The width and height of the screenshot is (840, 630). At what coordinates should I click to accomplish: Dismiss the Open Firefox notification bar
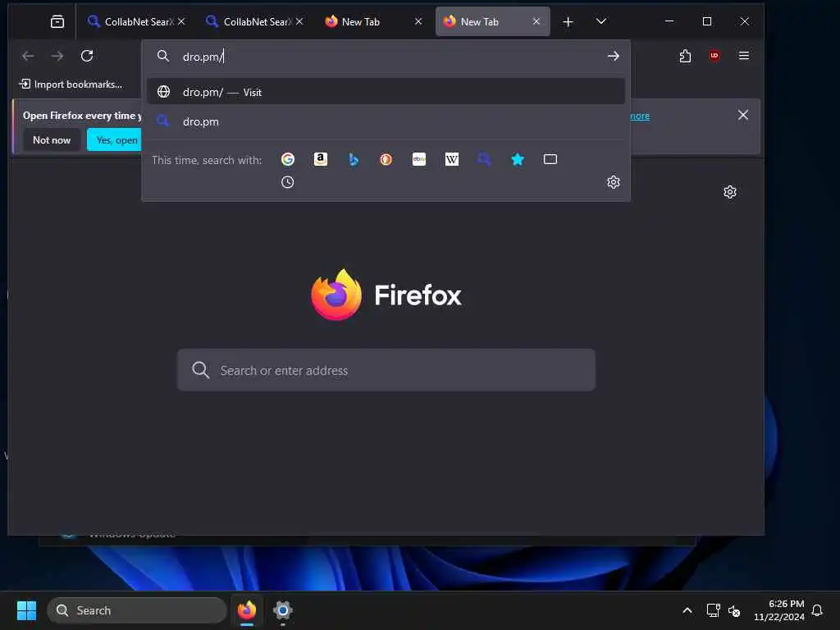pos(743,115)
